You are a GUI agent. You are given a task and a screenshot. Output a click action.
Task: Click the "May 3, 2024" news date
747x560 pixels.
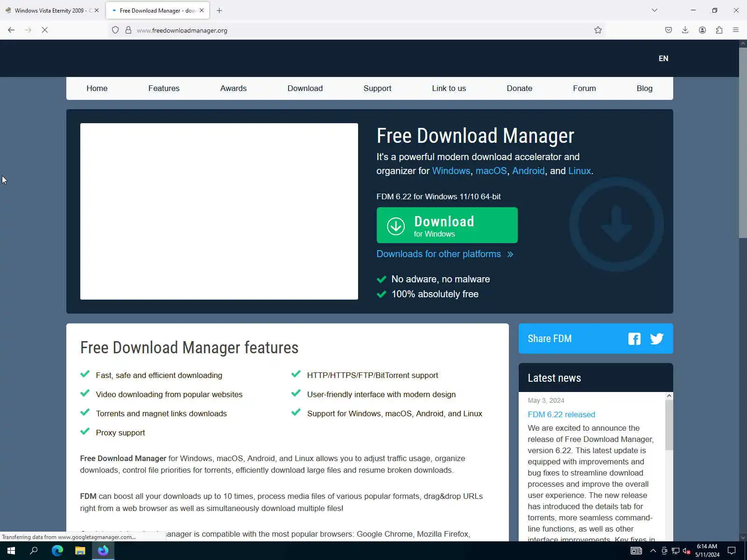[546, 400]
